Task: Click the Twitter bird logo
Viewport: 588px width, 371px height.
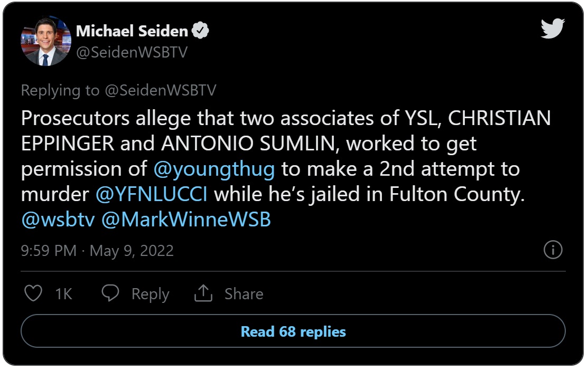Action: click(x=553, y=28)
